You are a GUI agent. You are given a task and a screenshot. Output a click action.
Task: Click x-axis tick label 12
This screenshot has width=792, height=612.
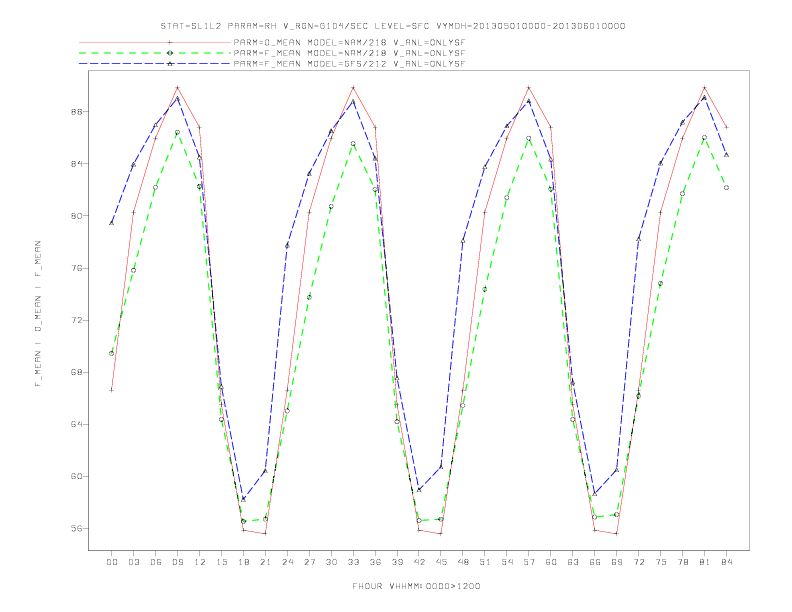200,562
